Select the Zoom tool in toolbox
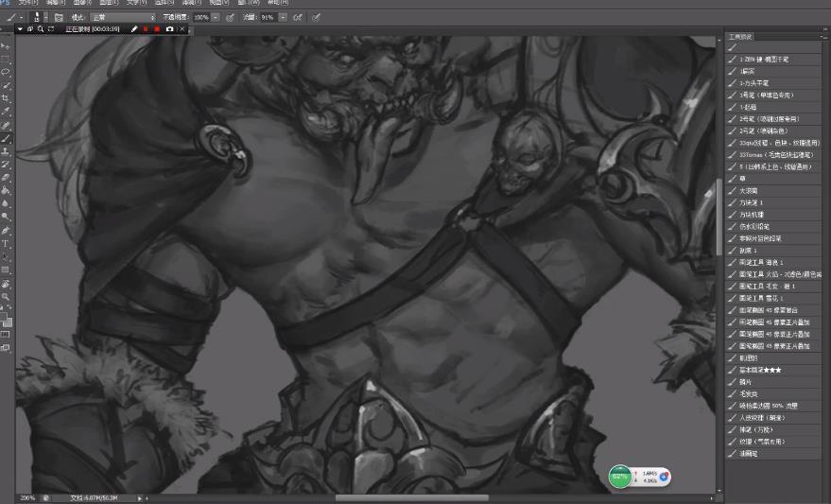831x504 pixels. point(6,297)
